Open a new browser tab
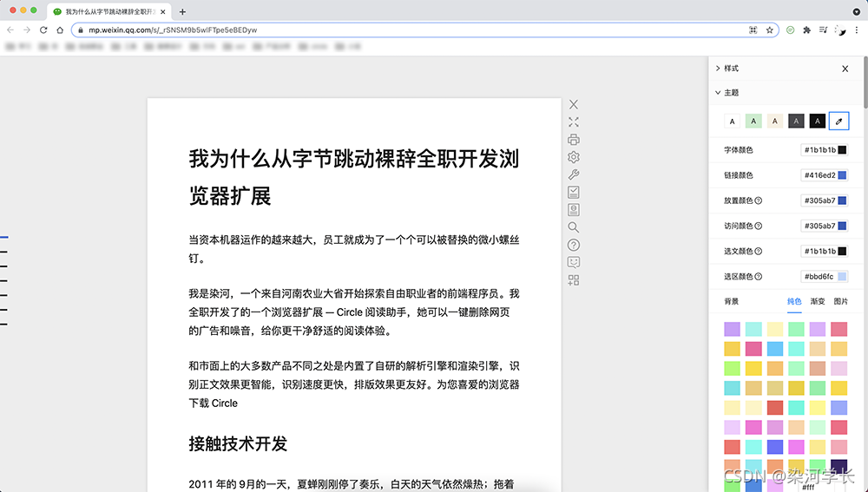Image resolution: width=868 pixels, height=492 pixels. click(182, 11)
